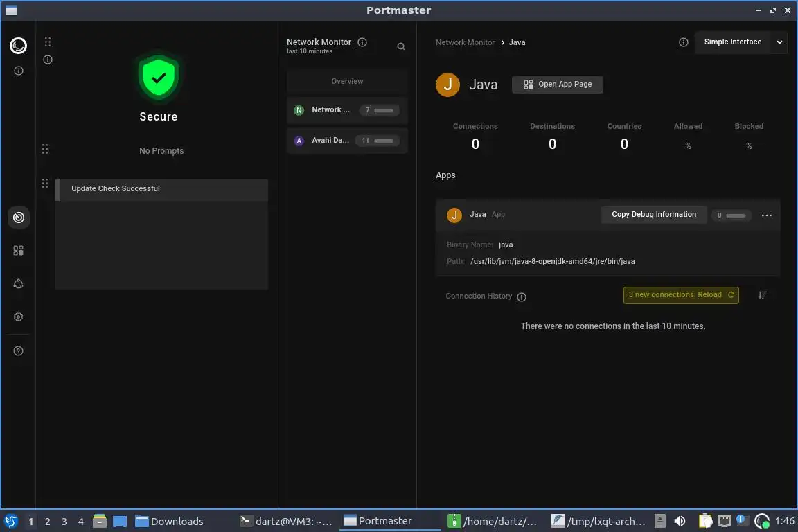Click the small Java app avatar in Apps
The width and height of the screenshot is (798, 532).
click(454, 215)
